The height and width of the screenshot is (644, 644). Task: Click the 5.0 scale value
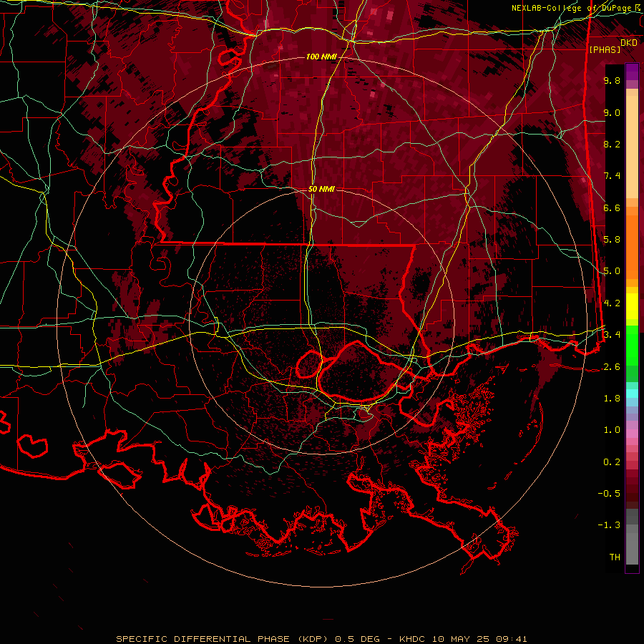coord(612,271)
